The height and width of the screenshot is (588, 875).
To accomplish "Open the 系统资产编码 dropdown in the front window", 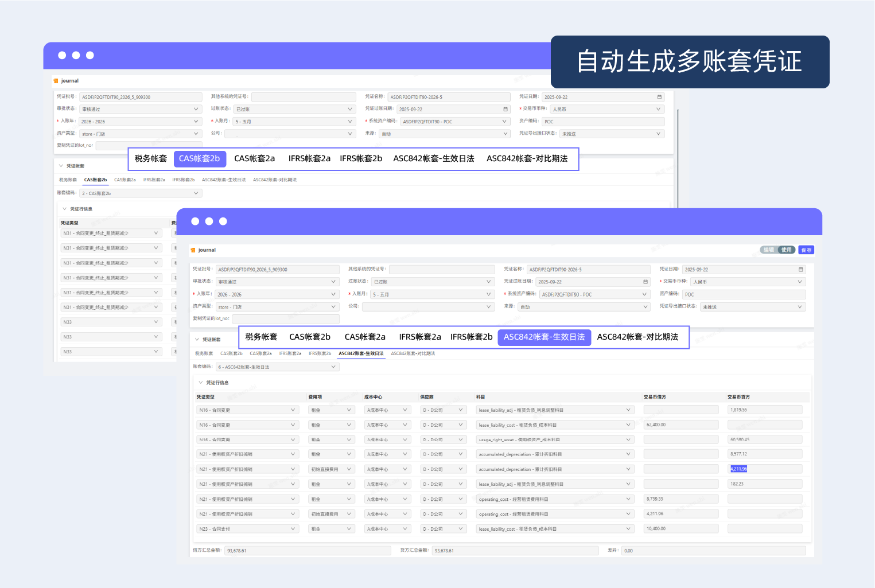I will pyautogui.click(x=595, y=294).
